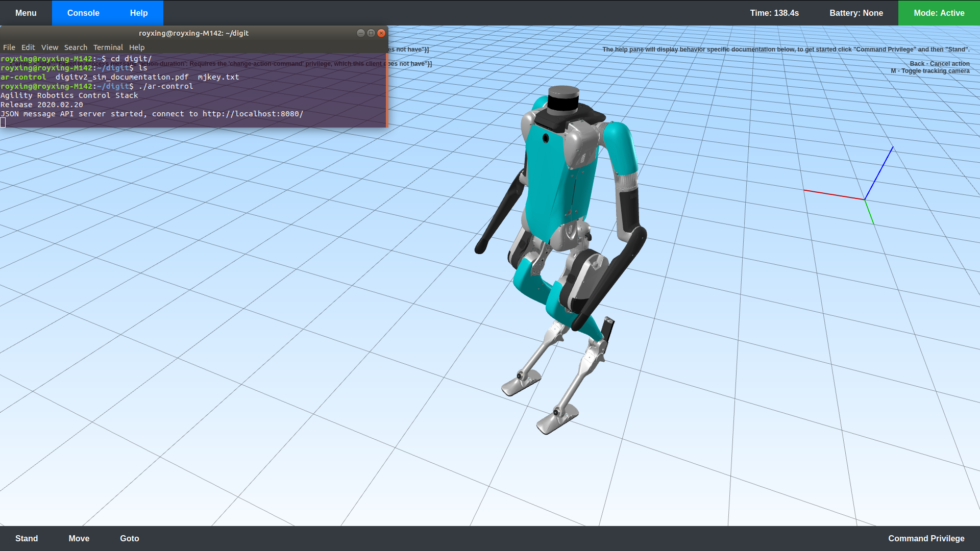Click 'M - Toggle tracking camera' hint
The height and width of the screenshot is (551, 980).
[930, 71]
